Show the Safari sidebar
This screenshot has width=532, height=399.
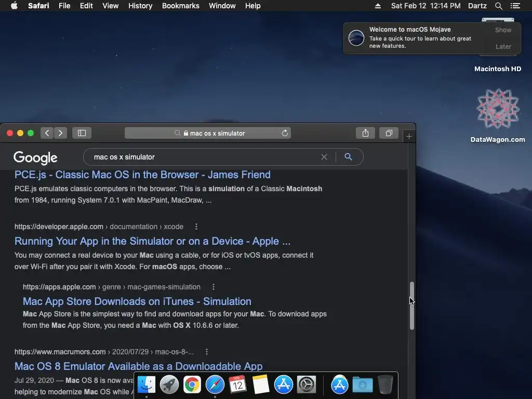[82, 133]
